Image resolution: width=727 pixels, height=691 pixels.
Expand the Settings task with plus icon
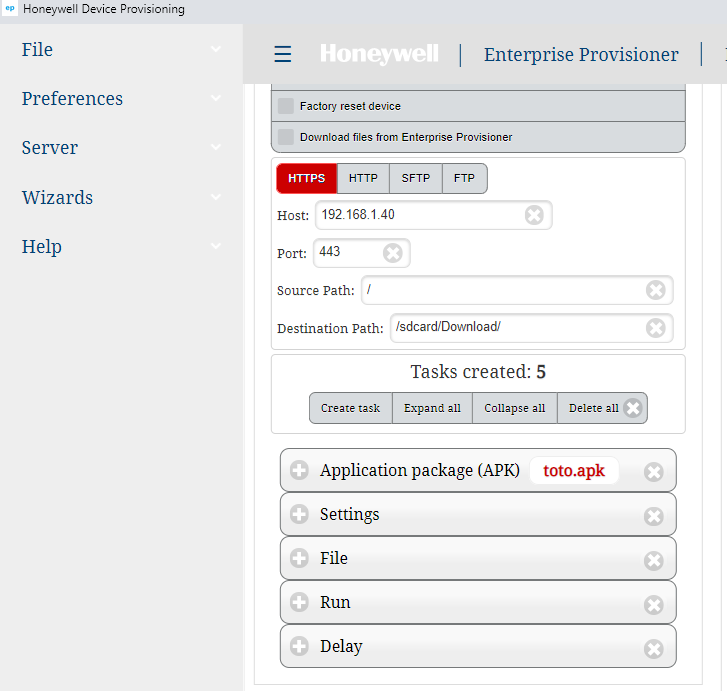tap(299, 514)
